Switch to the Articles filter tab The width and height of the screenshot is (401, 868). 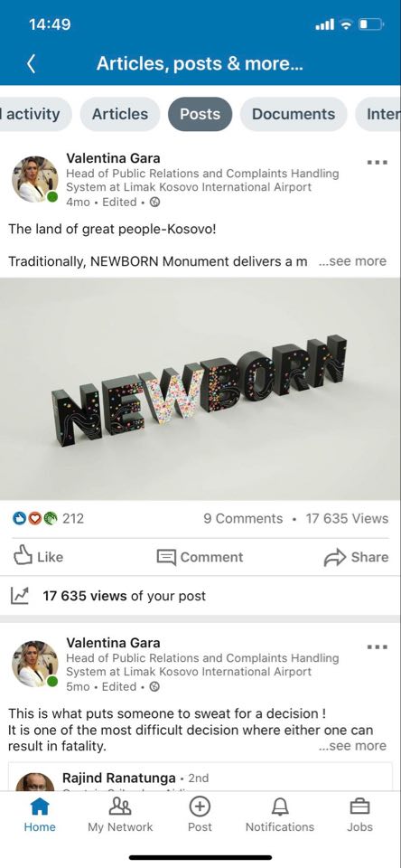click(x=120, y=114)
